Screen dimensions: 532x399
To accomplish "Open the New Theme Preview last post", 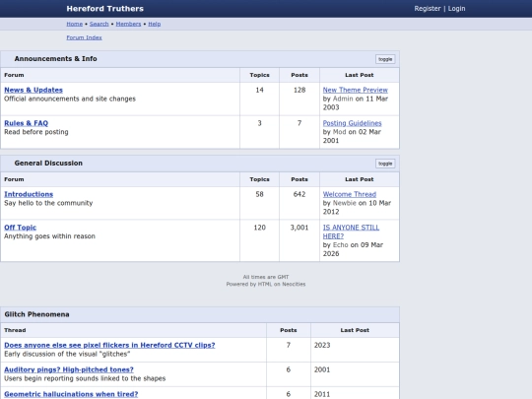I will pos(356,90).
